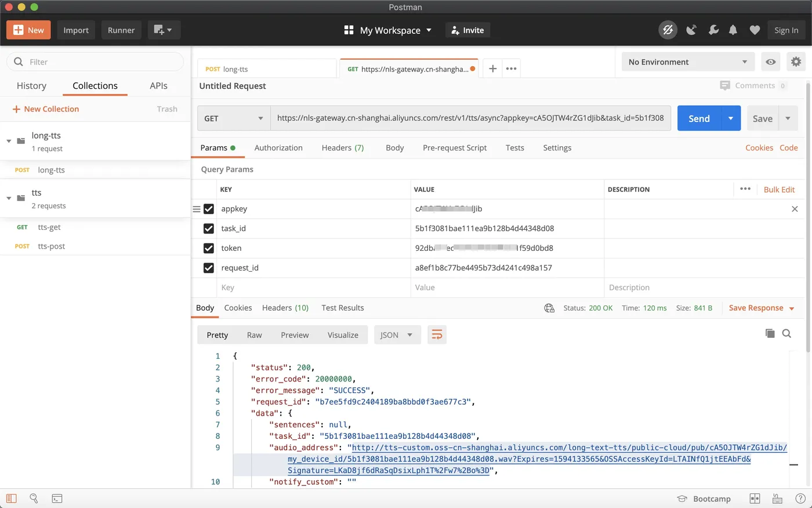812x508 pixels.
Task: Open the Pre-request Script tab
Action: tap(455, 147)
